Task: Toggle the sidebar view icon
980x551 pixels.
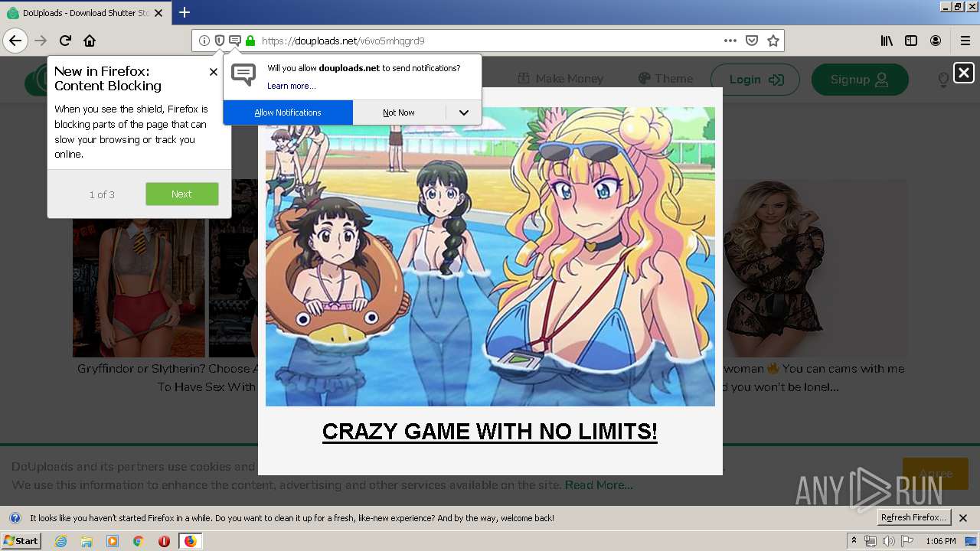Action: pyautogui.click(x=911, y=41)
